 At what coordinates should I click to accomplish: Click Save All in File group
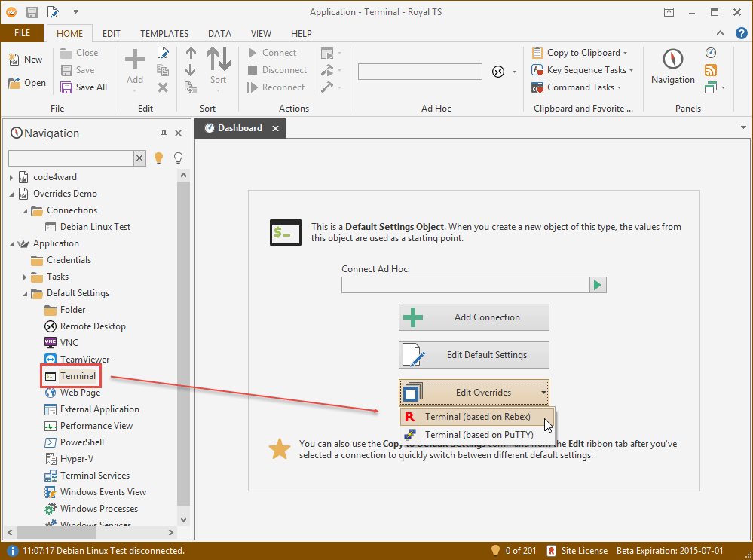[84, 87]
